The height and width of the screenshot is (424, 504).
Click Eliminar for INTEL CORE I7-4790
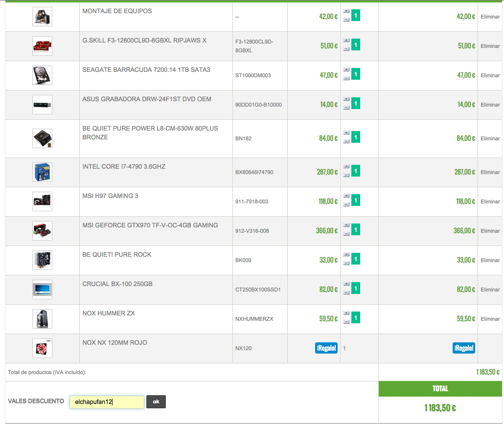coord(490,172)
